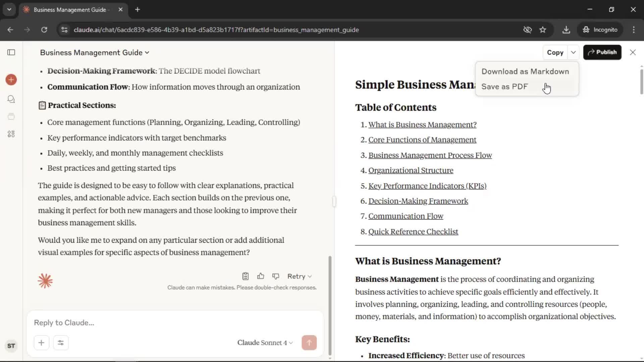Collapse the Copy dropdown chevron
Viewport: 644px width, 362px height.
[x=573, y=52]
